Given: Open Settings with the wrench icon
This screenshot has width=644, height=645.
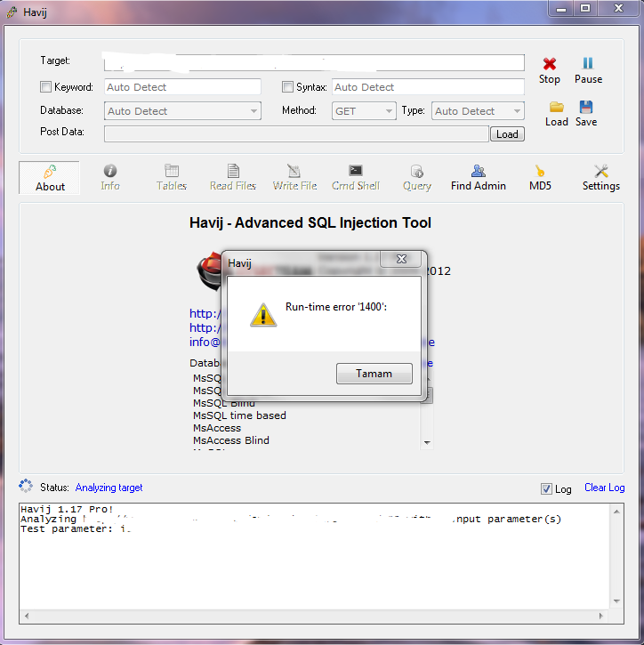Looking at the screenshot, I should (600, 178).
